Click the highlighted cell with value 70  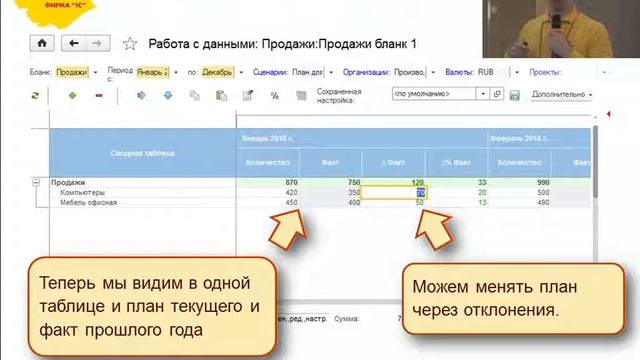(x=393, y=193)
